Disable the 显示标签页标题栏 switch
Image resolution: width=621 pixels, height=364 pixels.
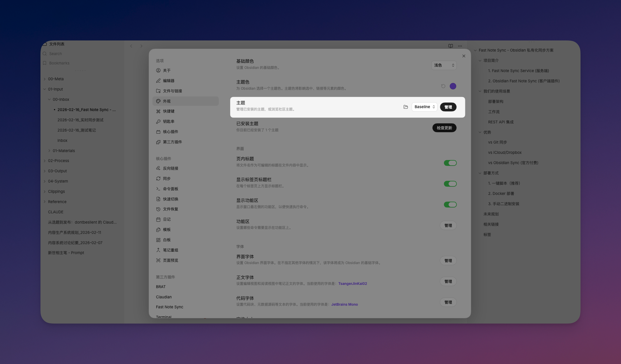pyautogui.click(x=450, y=184)
